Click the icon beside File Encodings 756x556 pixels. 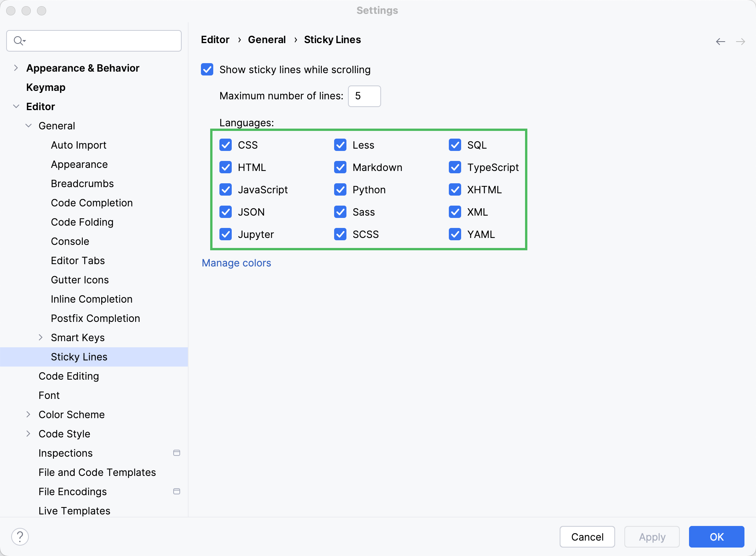coord(177,491)
